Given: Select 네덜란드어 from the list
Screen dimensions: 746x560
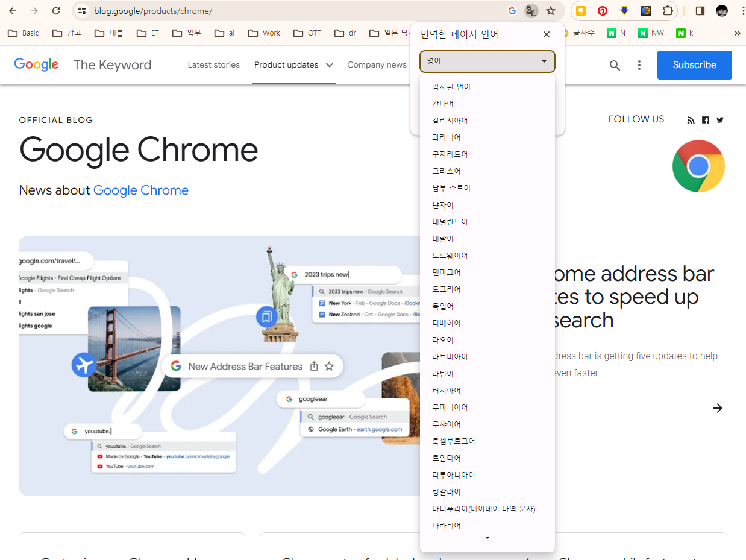Looking at the screenshot, I should pos(487,222).
